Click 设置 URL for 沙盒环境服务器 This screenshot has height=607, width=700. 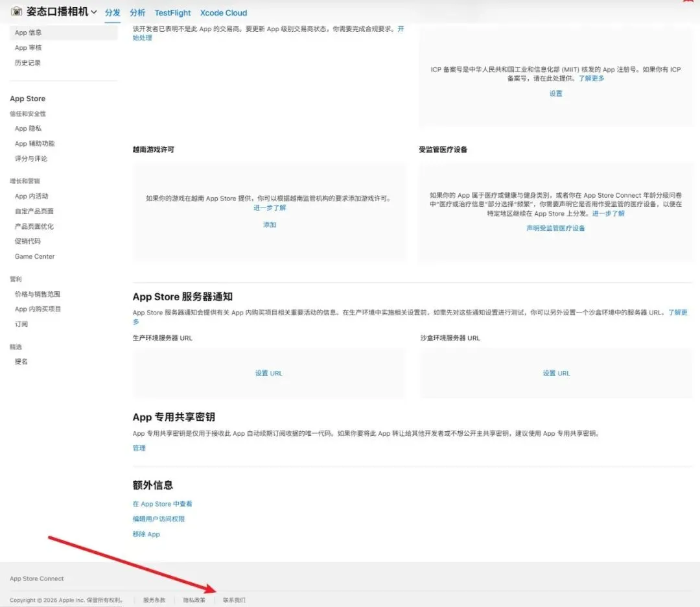tap(556, 374)
